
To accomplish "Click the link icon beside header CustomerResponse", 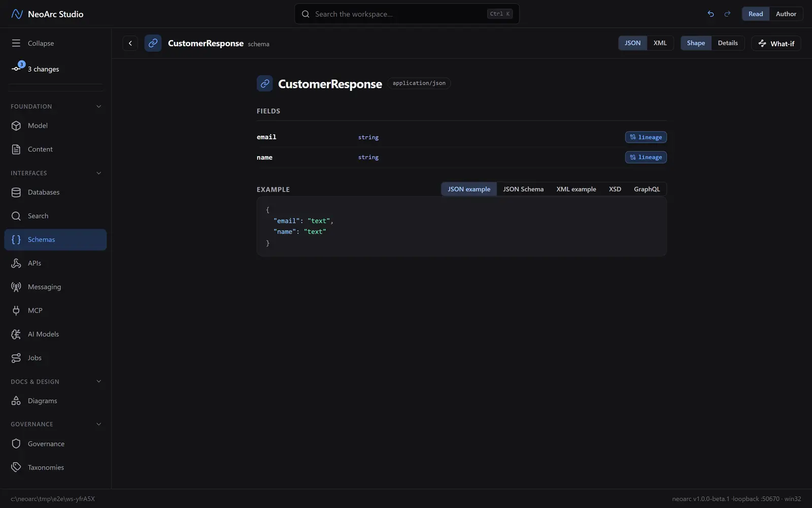I will coord(153,43).
